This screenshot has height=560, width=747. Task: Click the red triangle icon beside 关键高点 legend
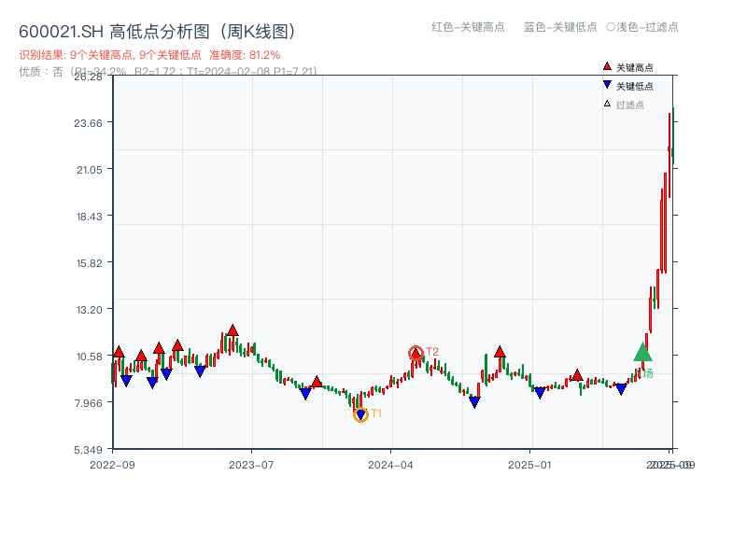click(607, 66)
